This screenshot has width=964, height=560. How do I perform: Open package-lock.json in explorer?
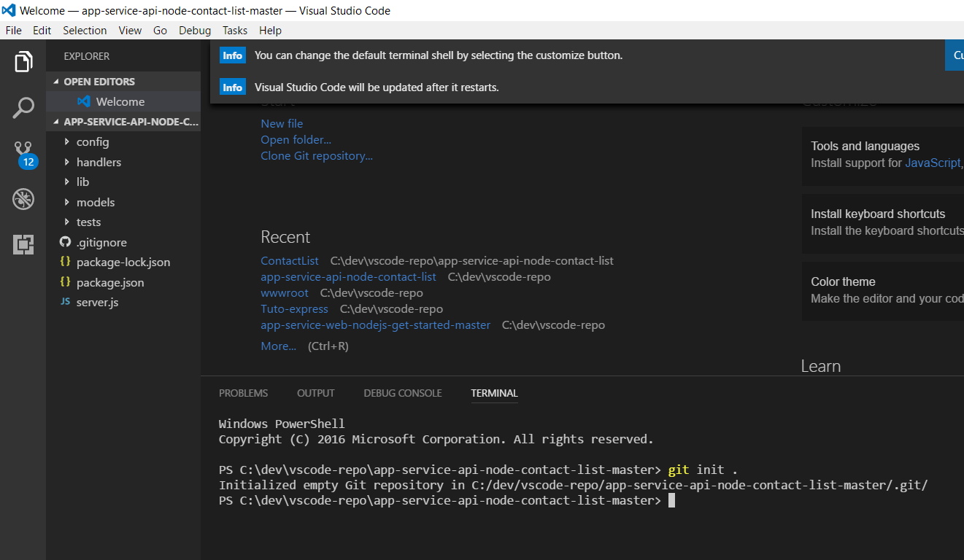[x=123, y=262]
